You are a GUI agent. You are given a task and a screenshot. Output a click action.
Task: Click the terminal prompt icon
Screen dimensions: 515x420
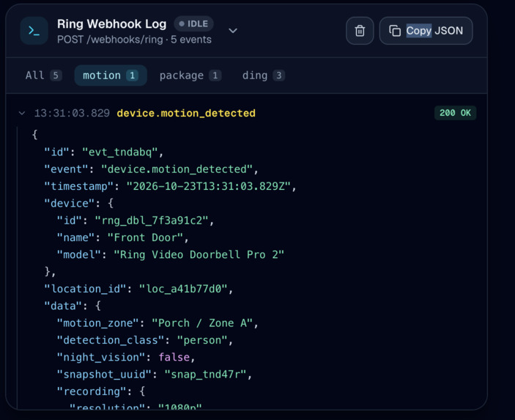point(34,31)
